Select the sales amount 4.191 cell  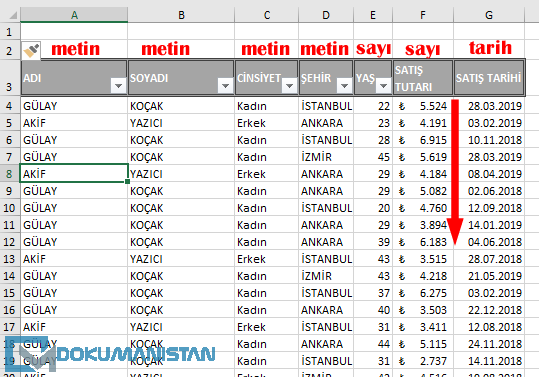(423, 123)
